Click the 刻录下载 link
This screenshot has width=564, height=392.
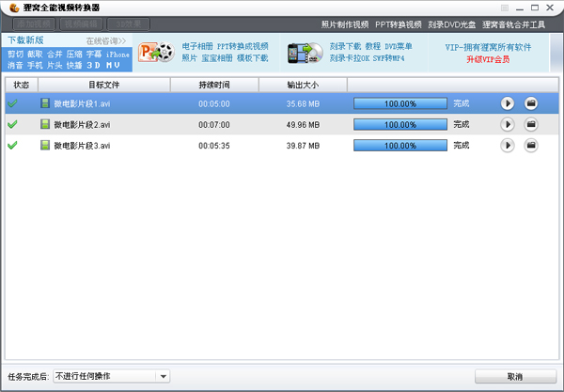(x=345, y=46)
